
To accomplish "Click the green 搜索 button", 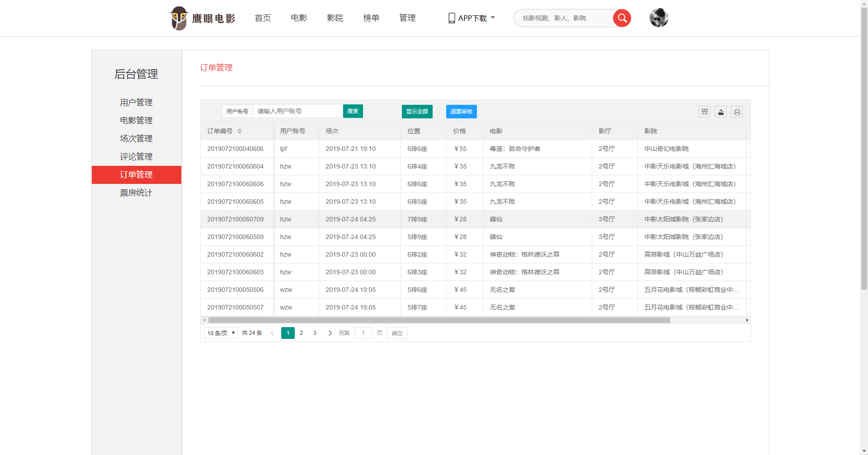I will (x=353, y=111).
